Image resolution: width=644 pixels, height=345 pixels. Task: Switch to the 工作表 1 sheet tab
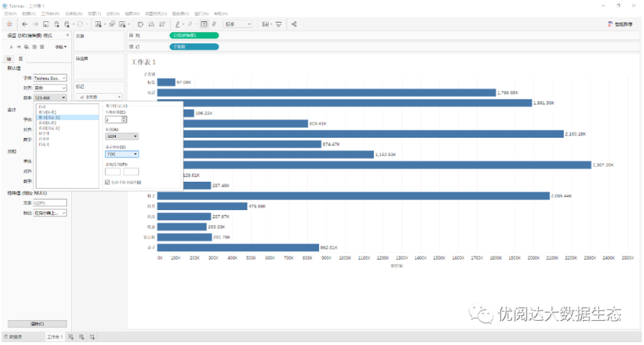coord(55,336)
